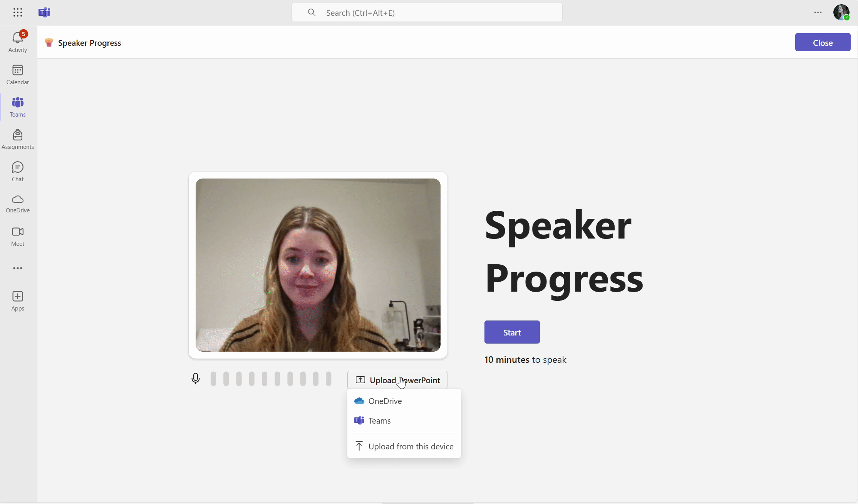The width and height of the screenshot is (858, 504).
Task: Choose Teams from upload menu
Action: (x=379, y=421)
